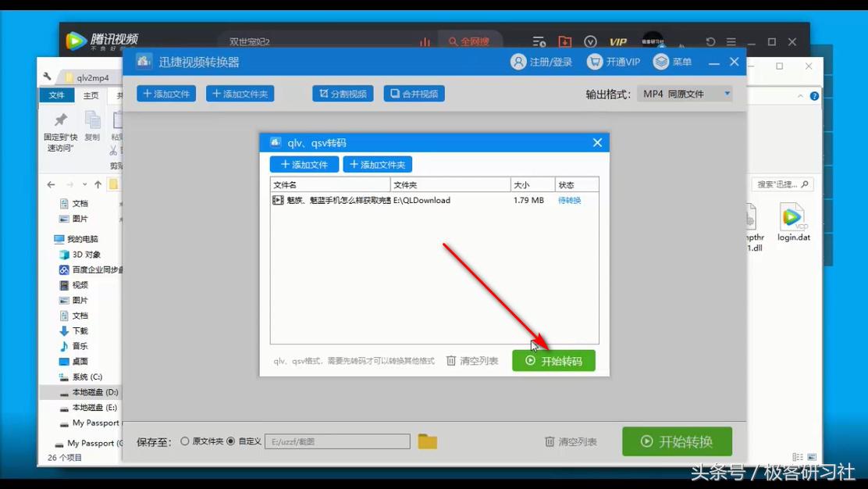Click the 大小 column header
The width and height of the screenshot is (868, 489).
[x=532, y=185]
